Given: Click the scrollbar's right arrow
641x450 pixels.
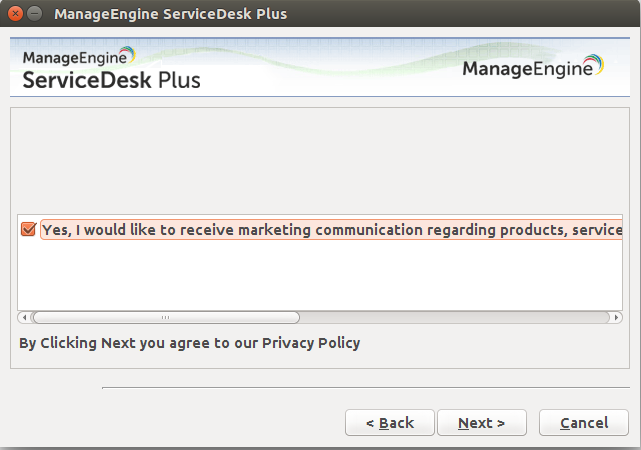Looking at the screenshot, I should click(x=617, y=317).
